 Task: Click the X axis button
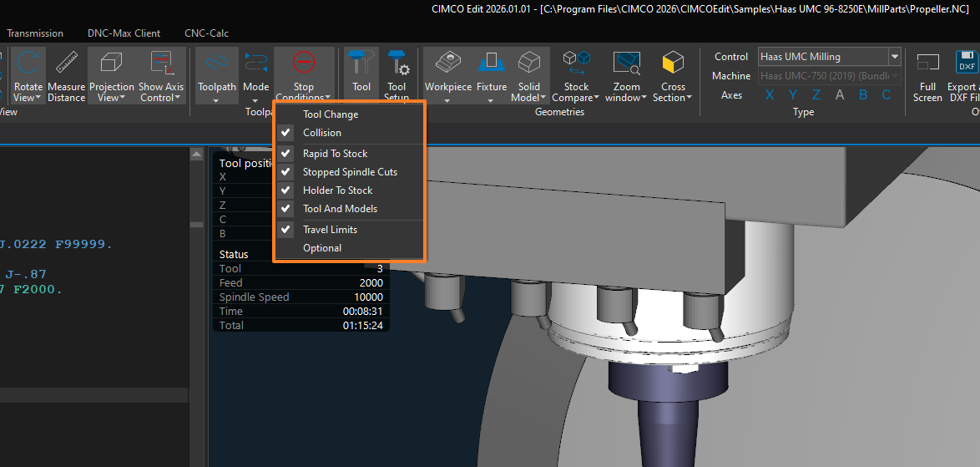tap(770, 95)
